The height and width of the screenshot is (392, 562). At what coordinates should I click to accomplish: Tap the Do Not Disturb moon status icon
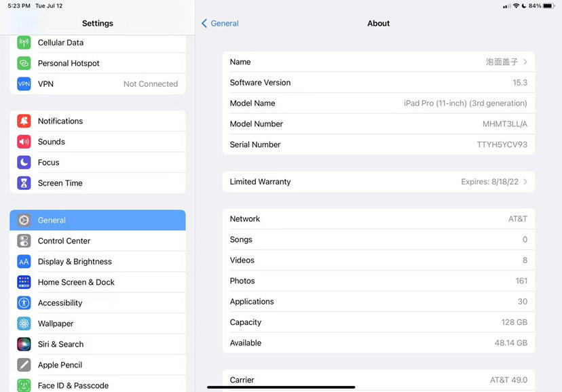point(524,5)
